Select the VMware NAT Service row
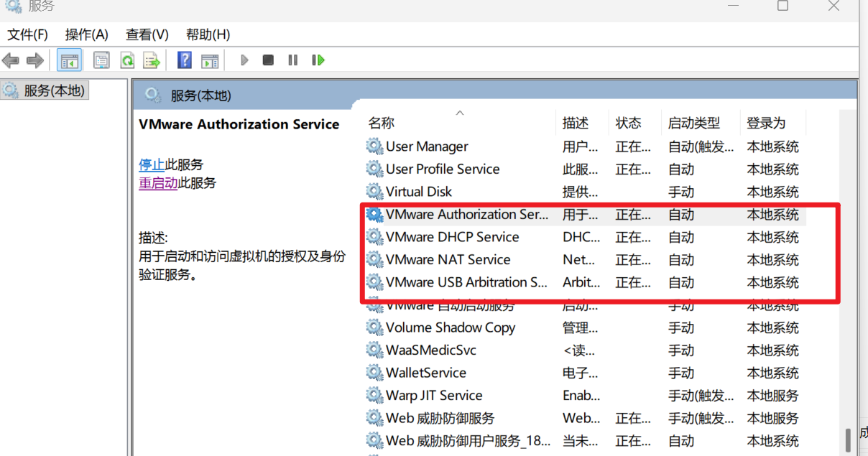 pos(585,260)
